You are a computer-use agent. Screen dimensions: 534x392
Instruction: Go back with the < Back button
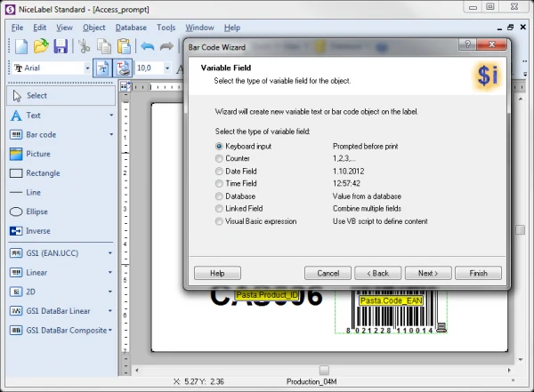(378, 273)
